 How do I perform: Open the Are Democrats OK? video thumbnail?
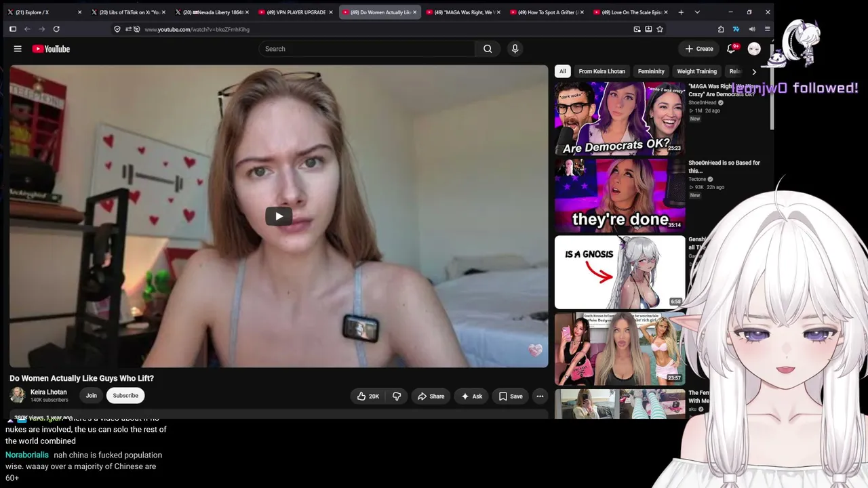620,119
